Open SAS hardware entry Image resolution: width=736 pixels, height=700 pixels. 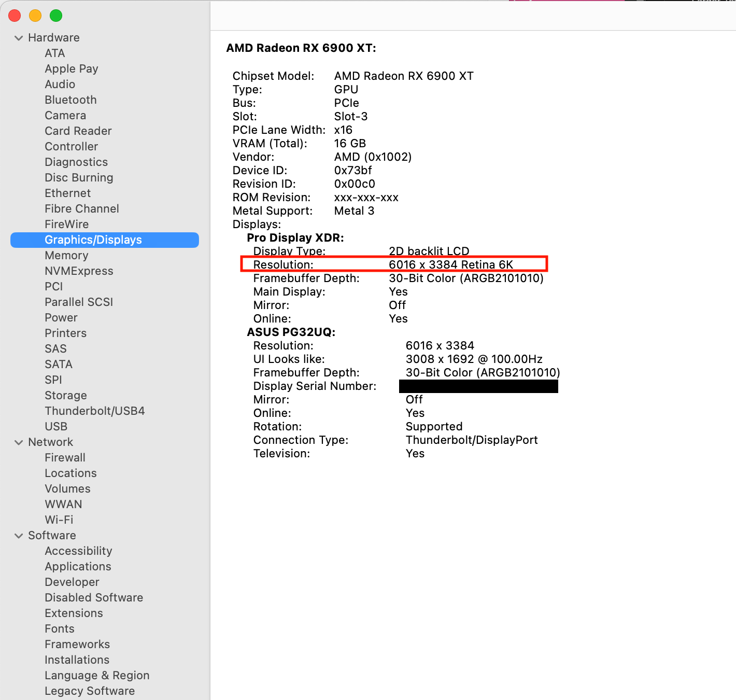click(x=55, y=349)
